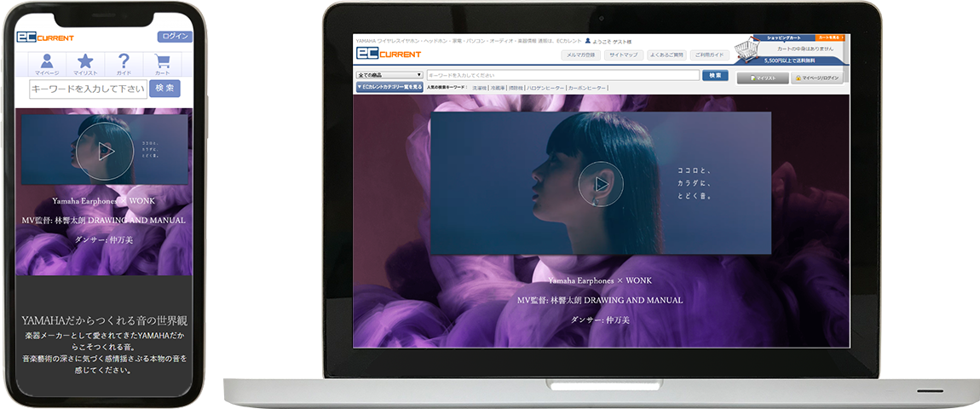The image size is (980, 409).
Task: Click video thumbnail on phone
Action: pos(104,149)
